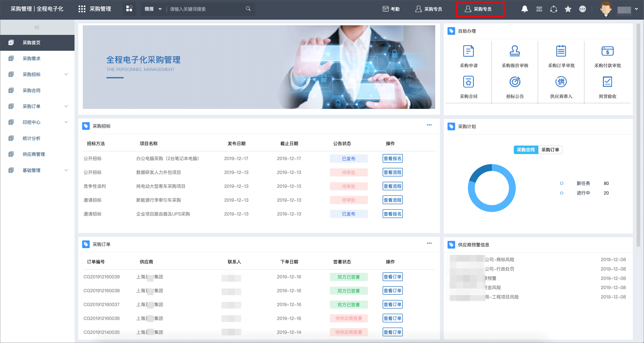Click the page vertical scrollbar
The height and width of the screenshot is (343, 644).
point(638,135)
